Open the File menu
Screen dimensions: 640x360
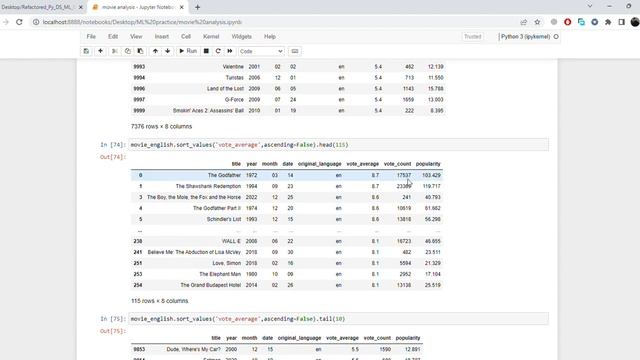(x=91, y=36)
